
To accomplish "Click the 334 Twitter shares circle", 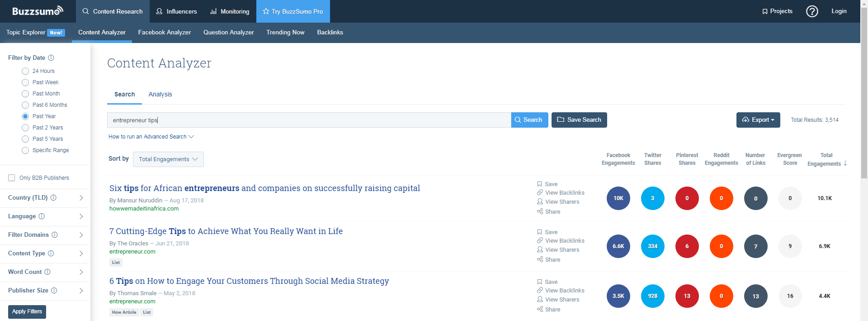I will (x=653, y=246).
